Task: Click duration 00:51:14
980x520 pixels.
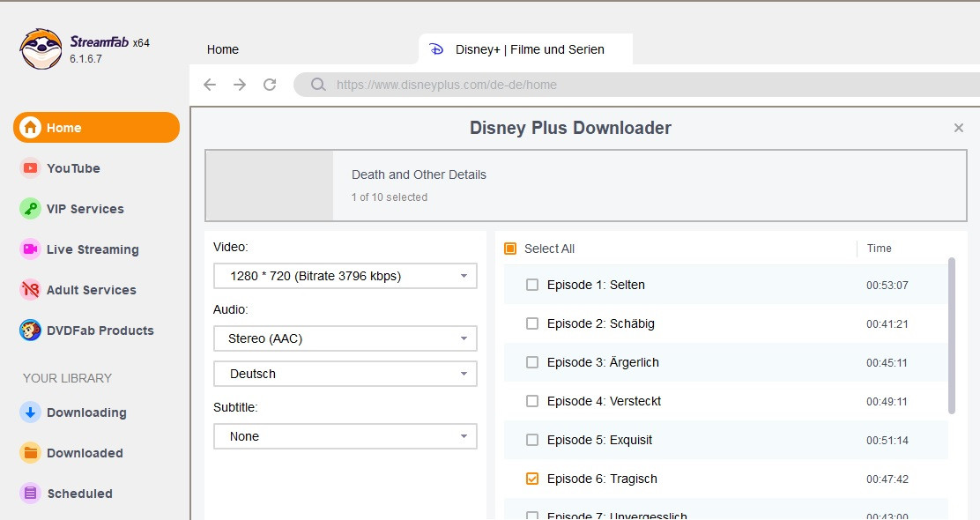Action: pyautogui.click(x=887, y=441)
